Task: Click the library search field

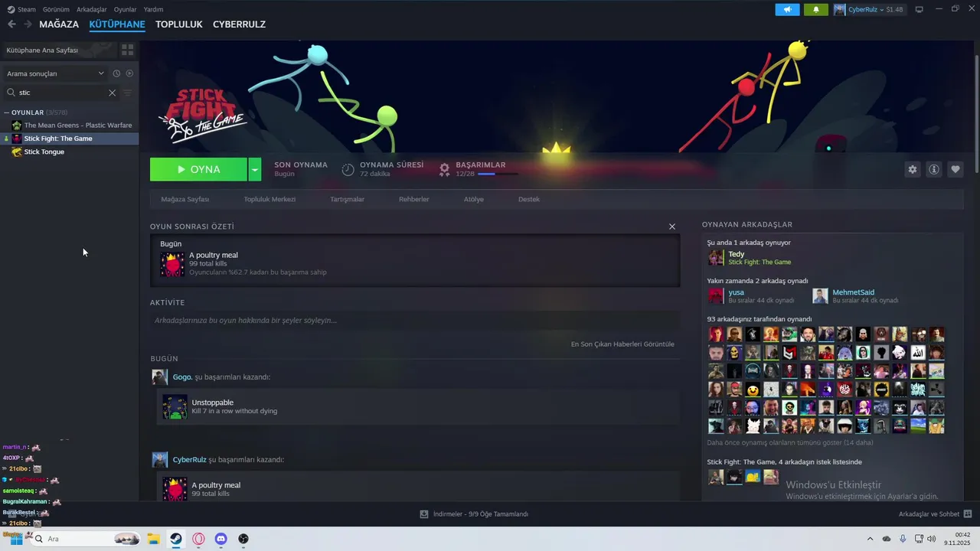Action: point(61,93)
